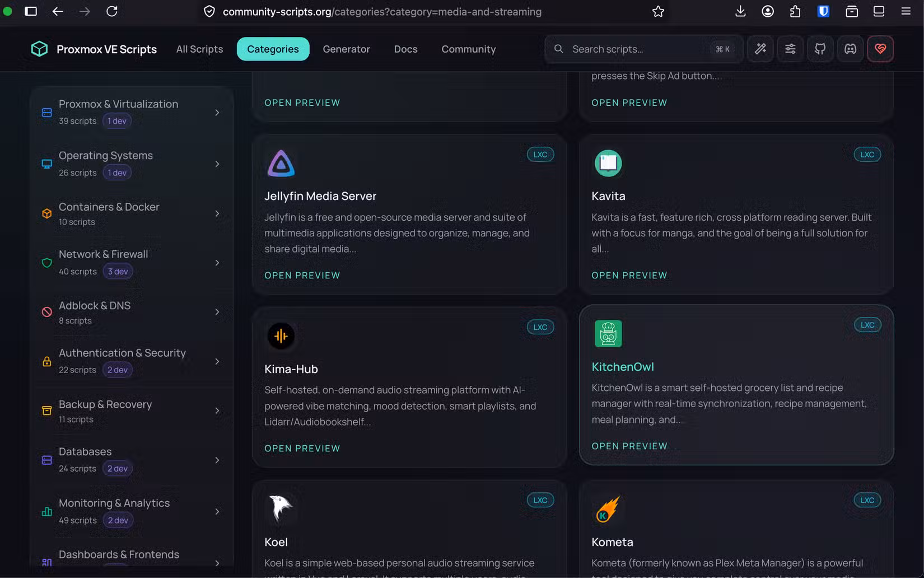Image resolution: width=924 pixels, height=578 pixels.
Task: Open the browser downloads icon
Action: point(740,11)
